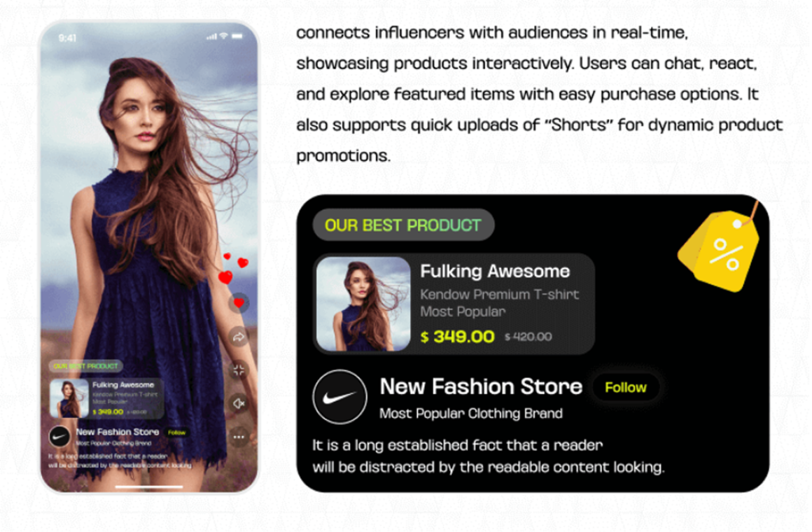Tap the share arrow icon on the phone screen
The image size is (812, 532).
pyautogui.click(x=239, y=337)
